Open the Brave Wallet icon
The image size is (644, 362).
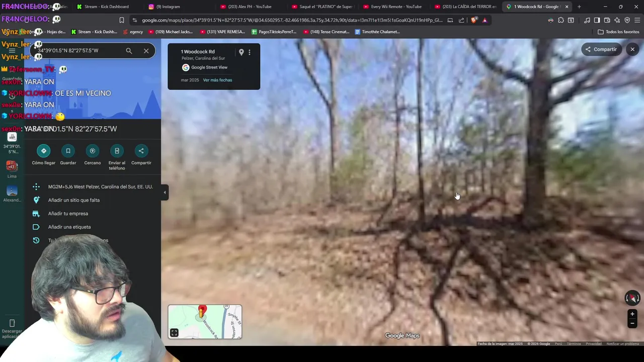[x=607, y=20]
